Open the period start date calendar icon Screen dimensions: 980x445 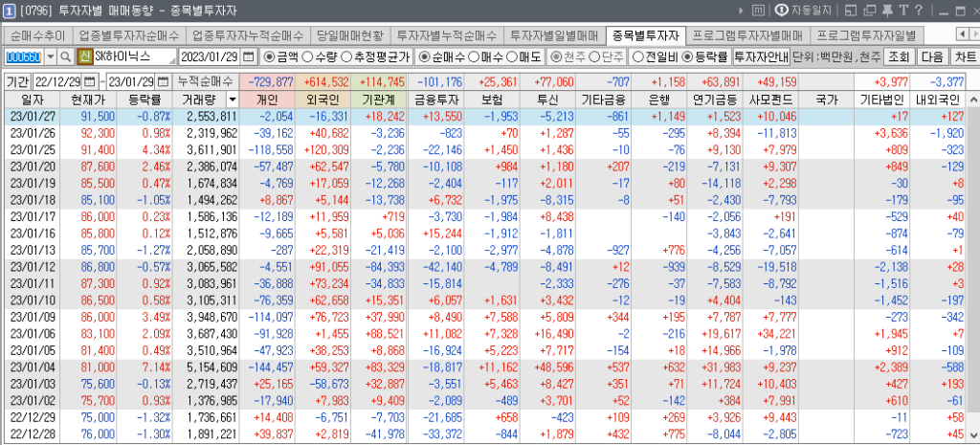click(90, 81)
